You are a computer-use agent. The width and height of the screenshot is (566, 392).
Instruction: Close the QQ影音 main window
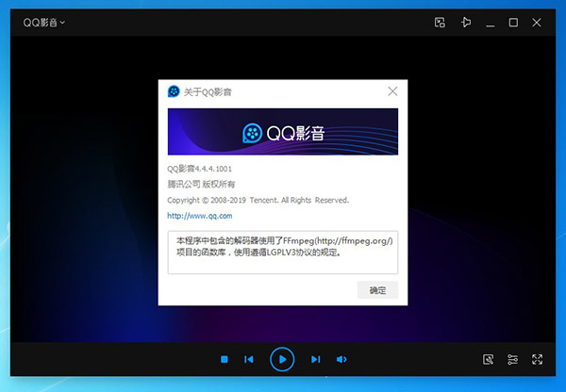tap(537, 23)
